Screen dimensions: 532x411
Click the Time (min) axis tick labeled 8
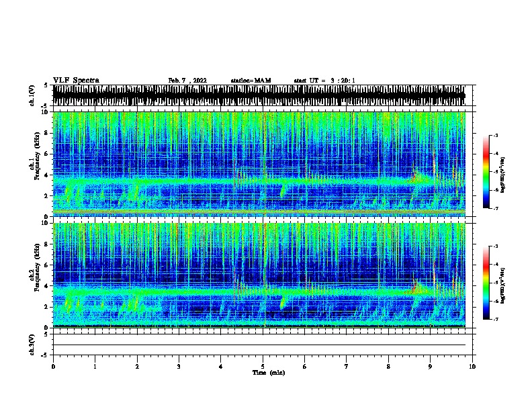(388, 367)
